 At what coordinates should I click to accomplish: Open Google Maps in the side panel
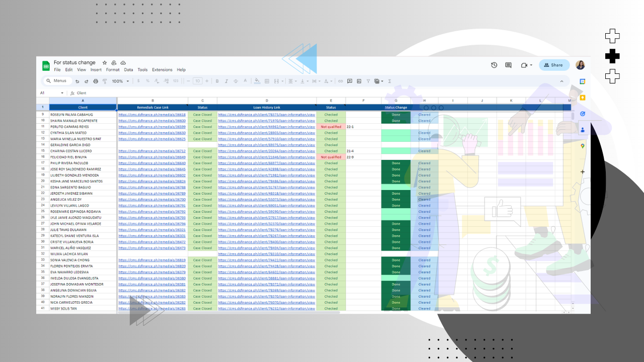tap(583, 146)
